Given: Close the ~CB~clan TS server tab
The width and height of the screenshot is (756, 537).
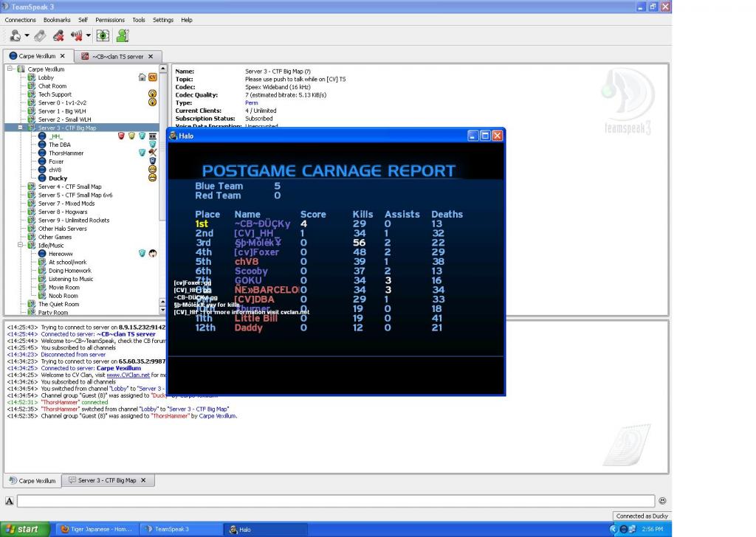Looking at the screenshot, I should click(151, 56).
